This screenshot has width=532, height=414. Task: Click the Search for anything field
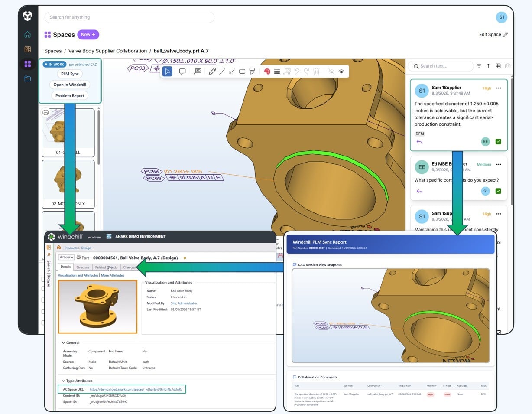(x=130, y=17)
